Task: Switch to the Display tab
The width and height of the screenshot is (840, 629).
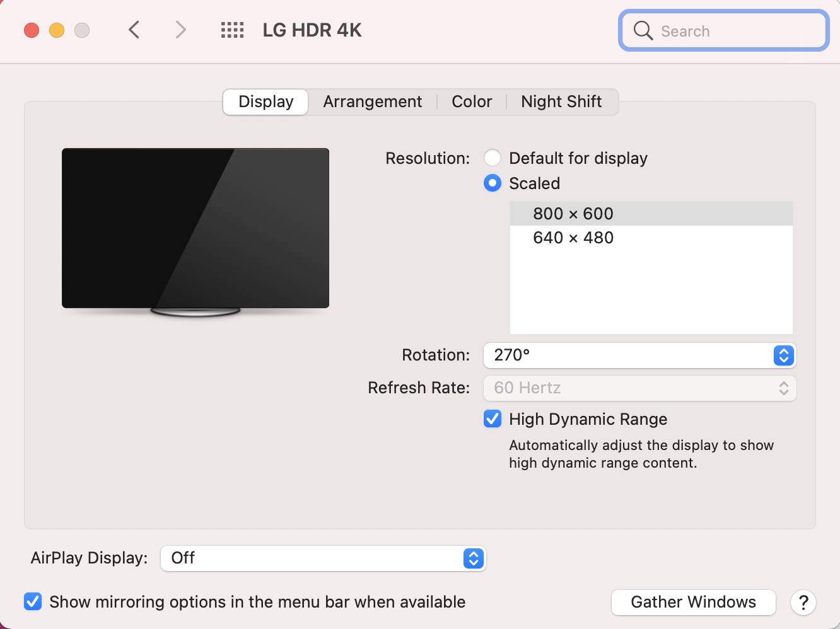Action: tap(265, 101)
